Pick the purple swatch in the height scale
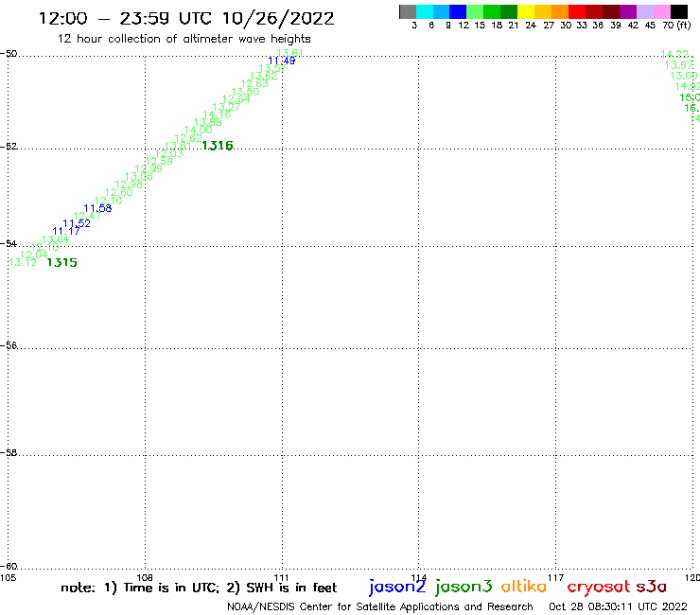The width and height of the screenshot is (700, 615). tap(628, 11)
